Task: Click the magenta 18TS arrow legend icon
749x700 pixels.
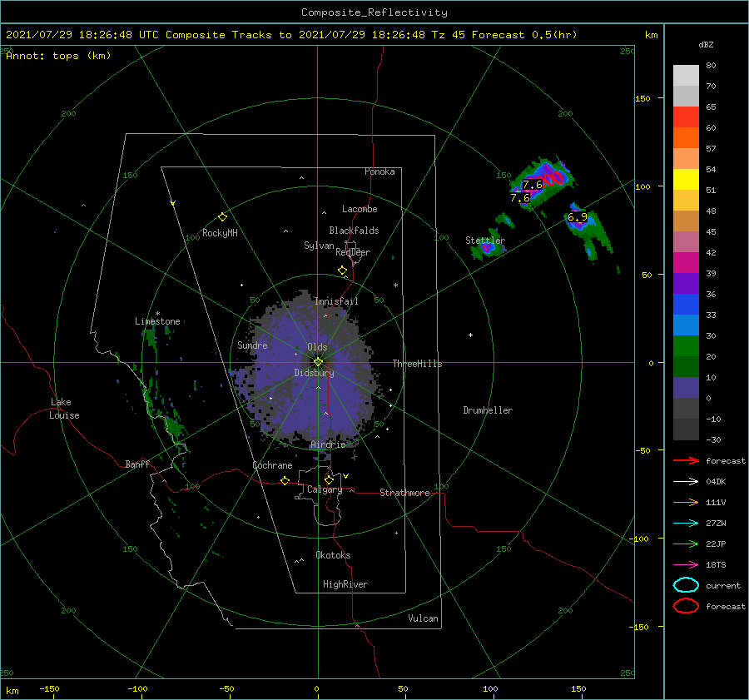Action: [686, 565]
